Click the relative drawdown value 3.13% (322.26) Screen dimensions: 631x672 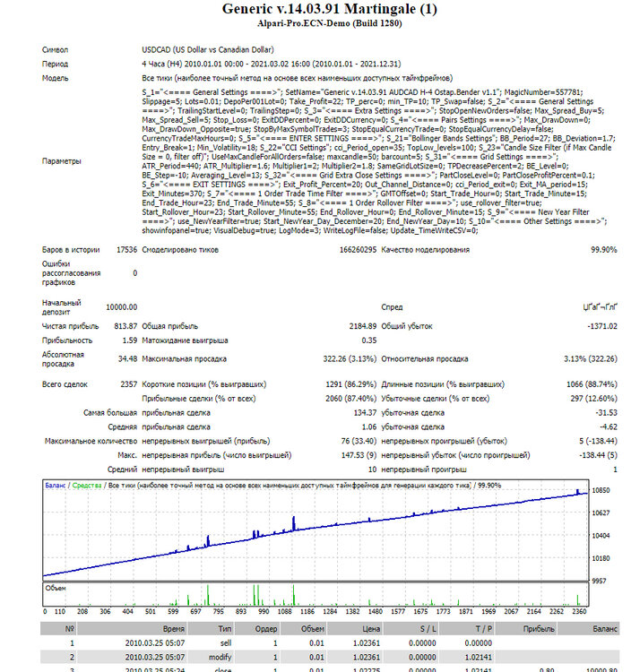coord(591,358)
